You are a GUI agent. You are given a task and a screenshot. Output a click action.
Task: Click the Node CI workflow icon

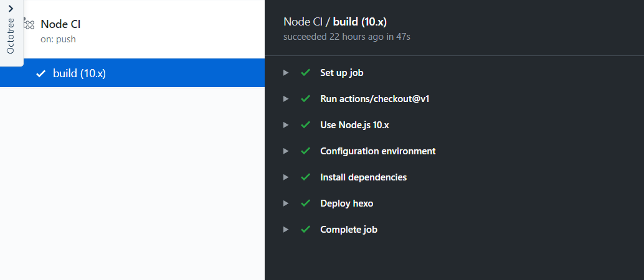point(29,24)
